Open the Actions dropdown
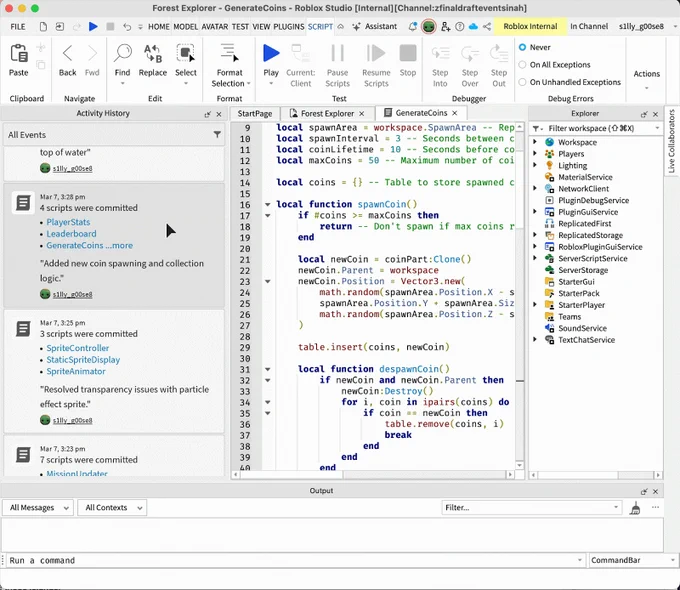 tap(647, 78)
